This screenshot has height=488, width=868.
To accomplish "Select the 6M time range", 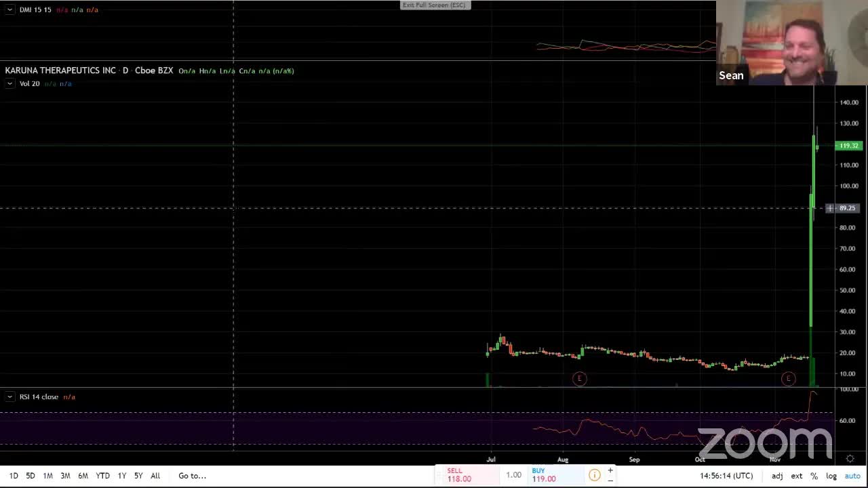I will coord(83,476).
